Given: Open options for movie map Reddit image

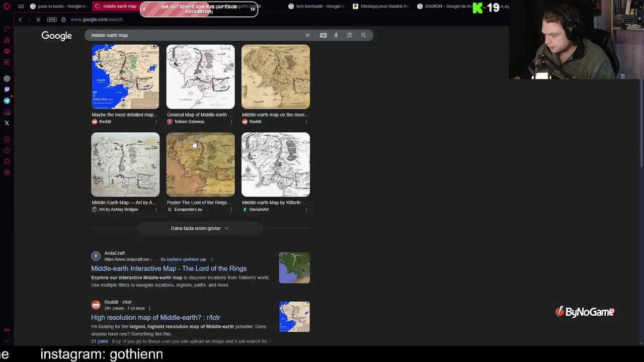Looking at the screenshot, I should (306, 122).
